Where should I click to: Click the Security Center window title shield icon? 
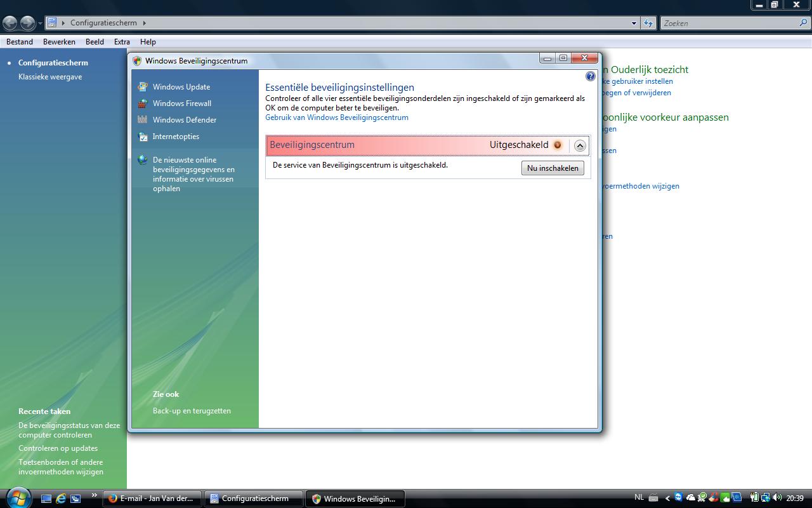tap(137, 61)
